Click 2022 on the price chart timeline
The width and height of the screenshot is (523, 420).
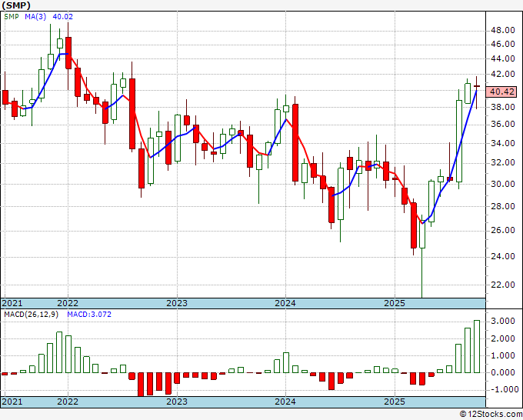pyautogui.click(x=68, y=303)
